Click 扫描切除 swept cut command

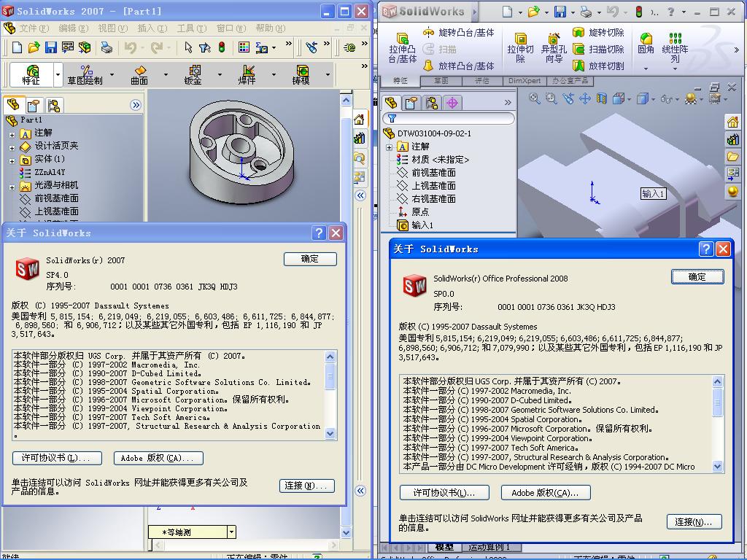click(598, 49)
